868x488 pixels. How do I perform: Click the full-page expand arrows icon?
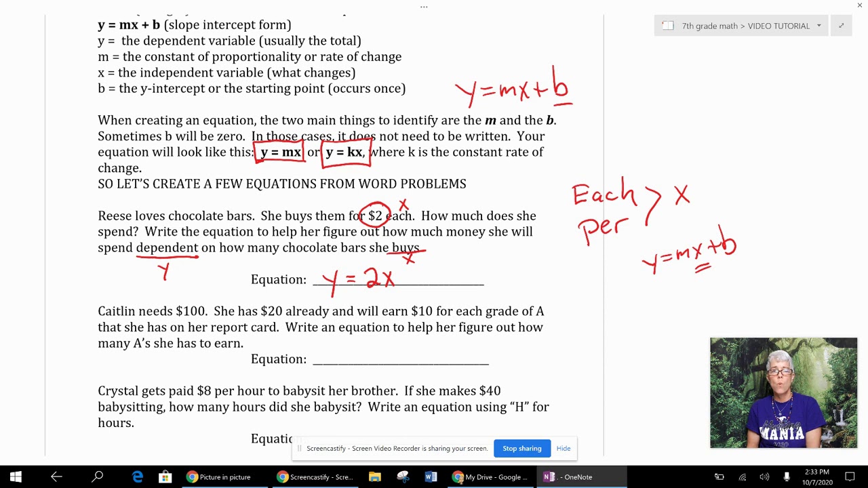click(841, 26)
